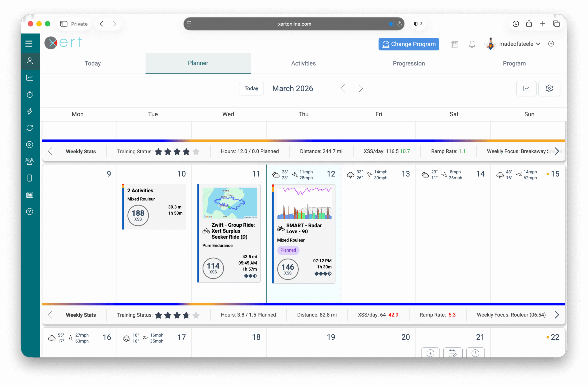Open planner settings gear
Image resolution: width=588 pixels, height=385 pixels.
tap(549, 88)
